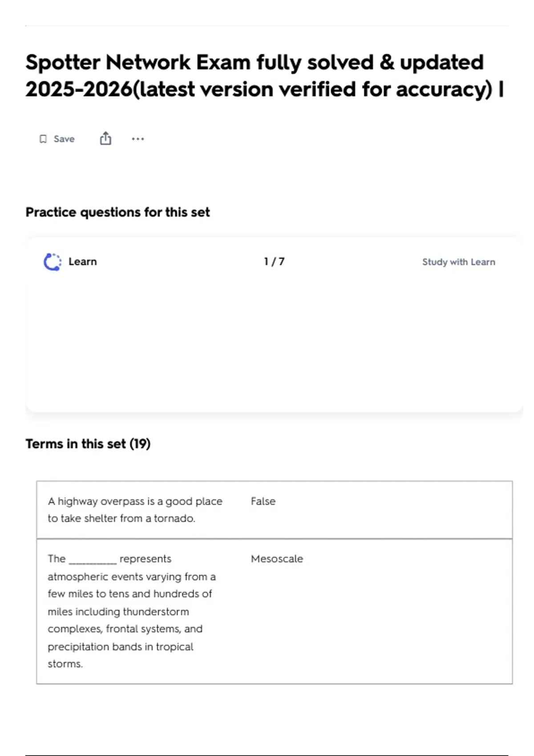Click the Mesoscale answer definition
The image size is (534, 756).
(277, 559)
